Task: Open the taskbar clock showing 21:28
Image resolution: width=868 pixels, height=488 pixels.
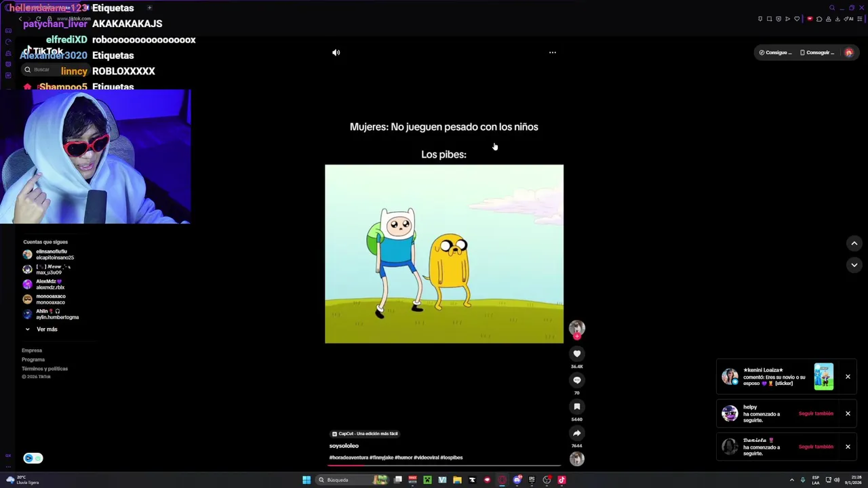Action: coord(852,480)
